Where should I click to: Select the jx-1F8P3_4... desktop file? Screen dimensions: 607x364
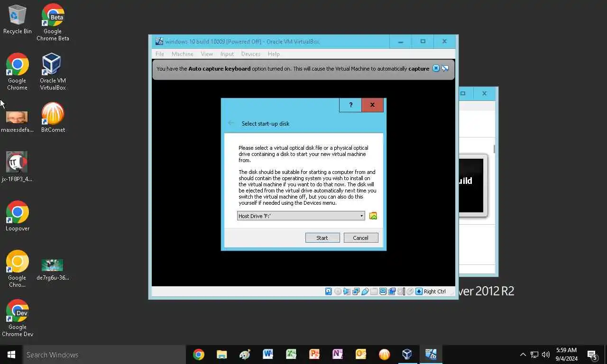pos(17,167)
